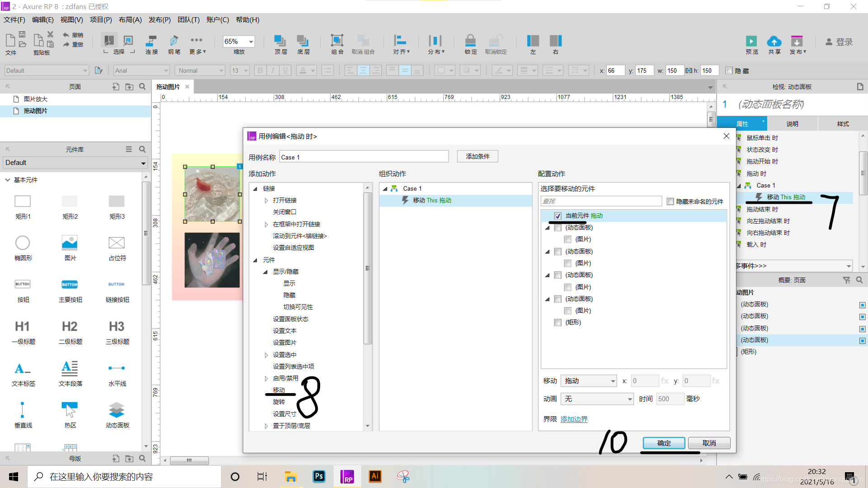This screenshot has width=868, height=488.
Task: Check the second (动态面板) checkbox
Action: click(558, 252)
